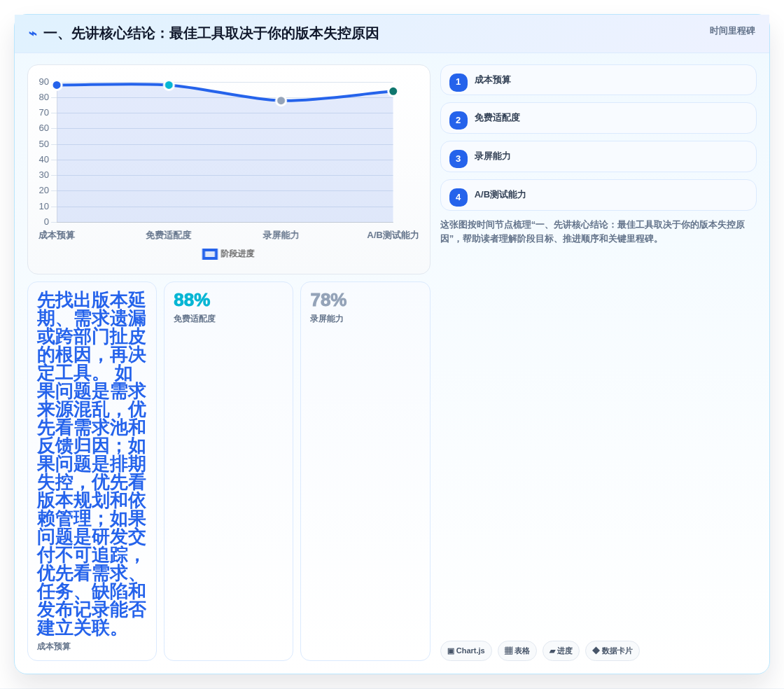Click the Chart.js tag chip
This screenshot has width=784, height=689.
(x=466, y=651)
